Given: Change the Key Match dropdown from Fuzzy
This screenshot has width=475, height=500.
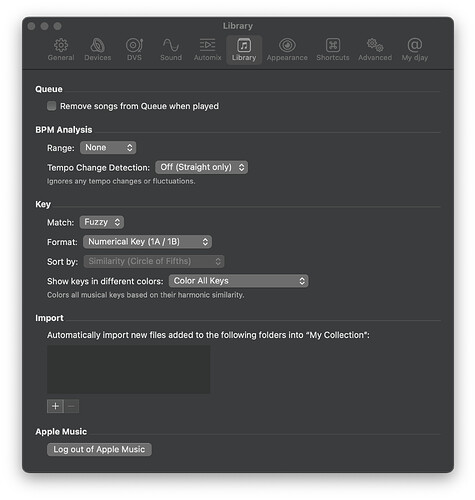Looking at the screenshot, I should (102, 222).
